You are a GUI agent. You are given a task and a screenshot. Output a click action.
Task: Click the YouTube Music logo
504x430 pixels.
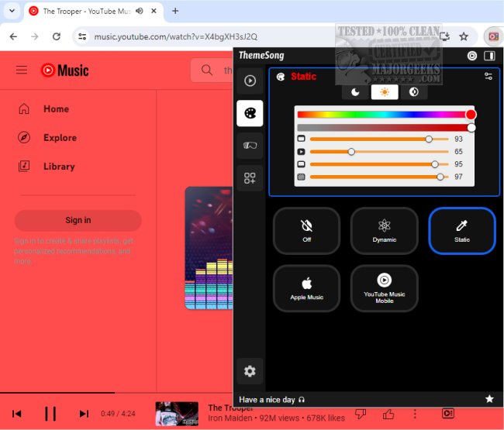click(x=64, y=70)
